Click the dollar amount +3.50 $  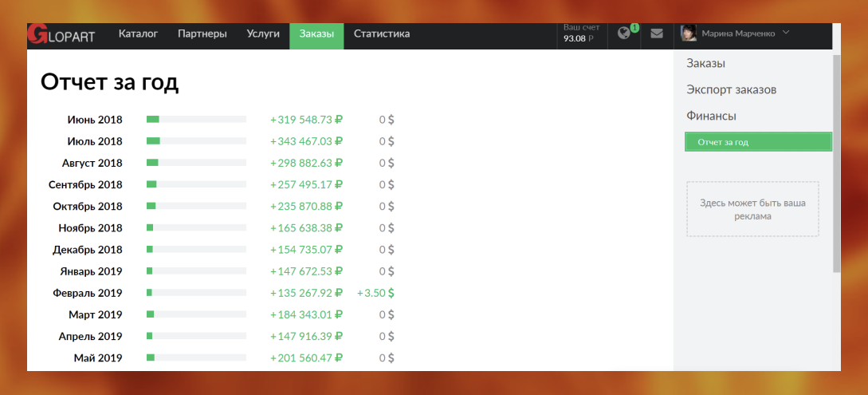click(x=376, y=293)
